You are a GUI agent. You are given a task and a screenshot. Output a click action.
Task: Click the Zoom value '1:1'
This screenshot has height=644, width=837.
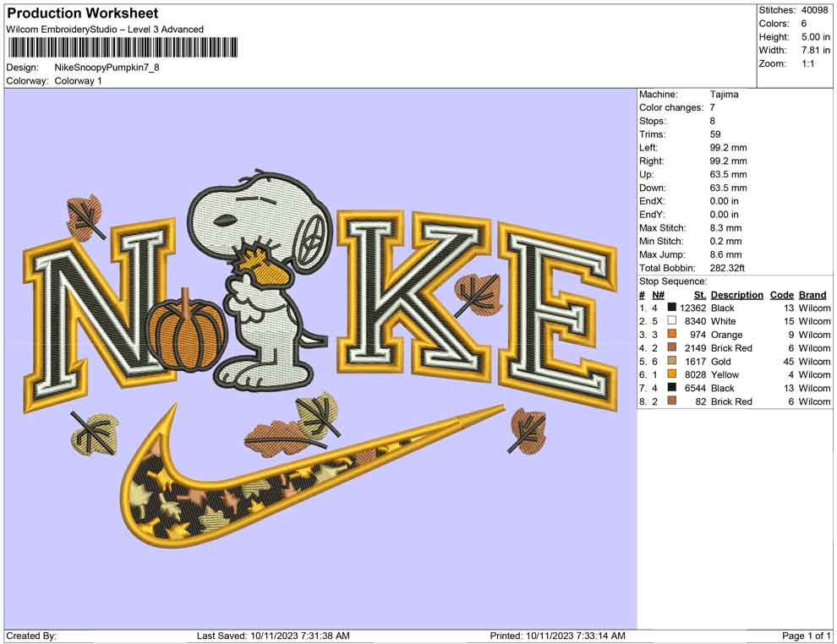pos(808,63)
